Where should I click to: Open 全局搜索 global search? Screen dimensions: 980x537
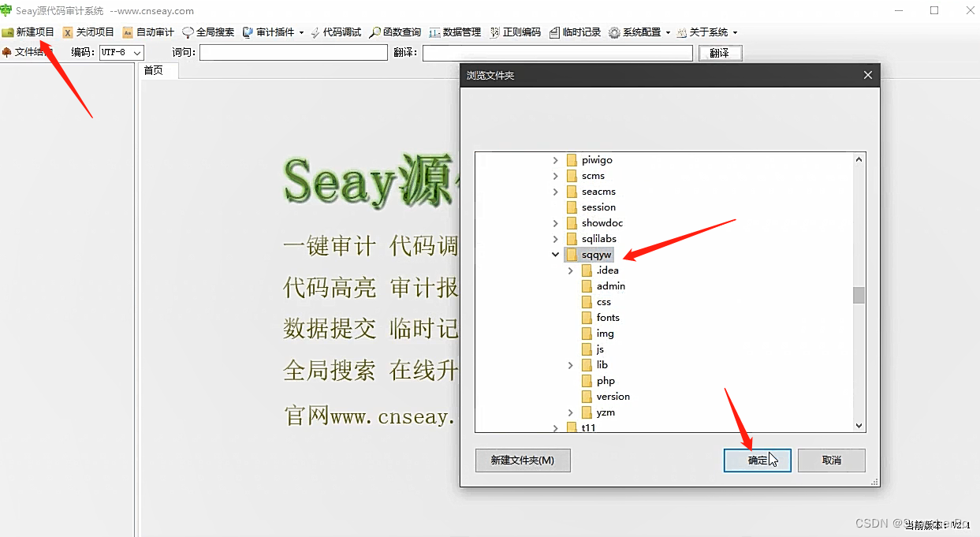point(208,32)
